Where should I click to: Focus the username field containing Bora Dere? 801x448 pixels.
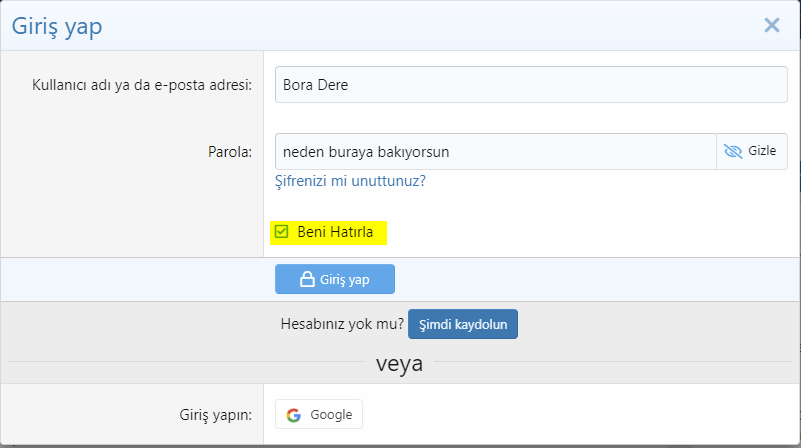tap(530, 84)
